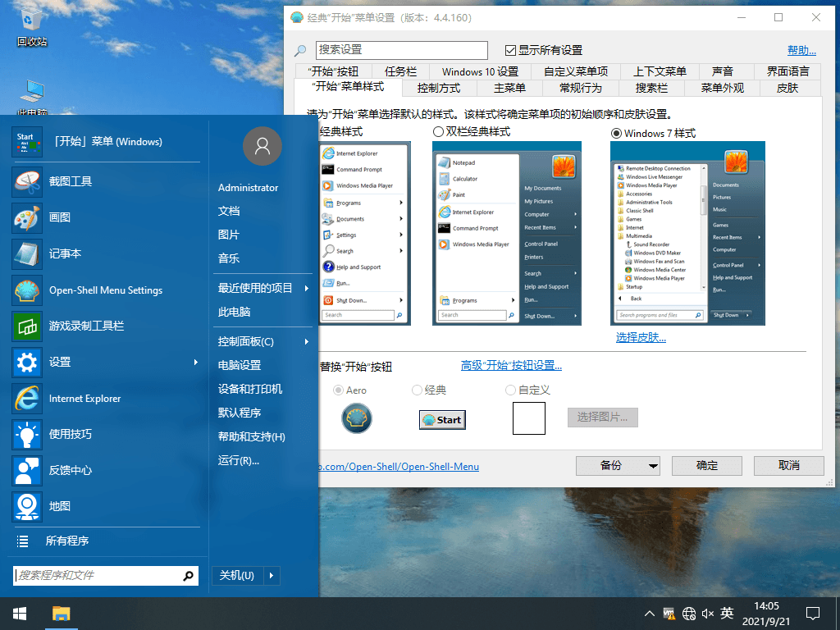Open Tips (使用技巧) lightbulb icon
The height and width of the screenshot is (630, 840).
pyautogui.click(x=27, y=435)
